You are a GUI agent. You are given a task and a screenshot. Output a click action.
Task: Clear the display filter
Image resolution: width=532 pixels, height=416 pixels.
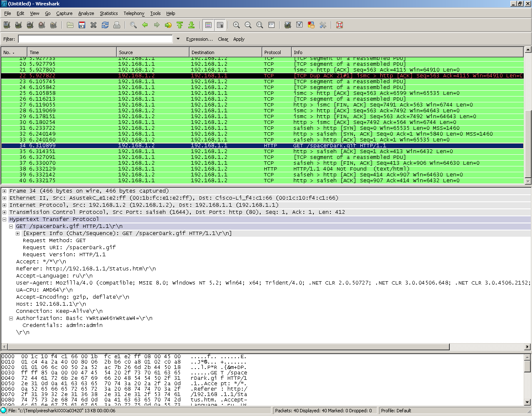(x=223, y=39)
